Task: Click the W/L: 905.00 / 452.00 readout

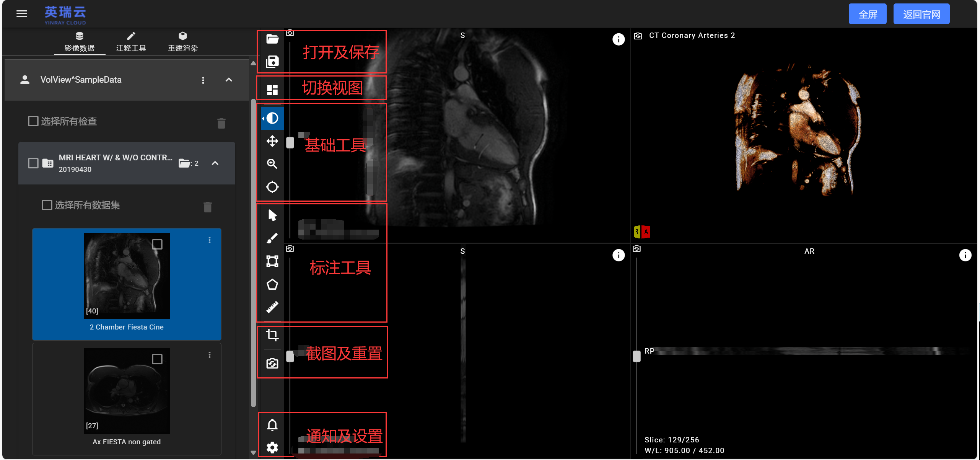Action: pyautogui.click(x=684, y=450)
